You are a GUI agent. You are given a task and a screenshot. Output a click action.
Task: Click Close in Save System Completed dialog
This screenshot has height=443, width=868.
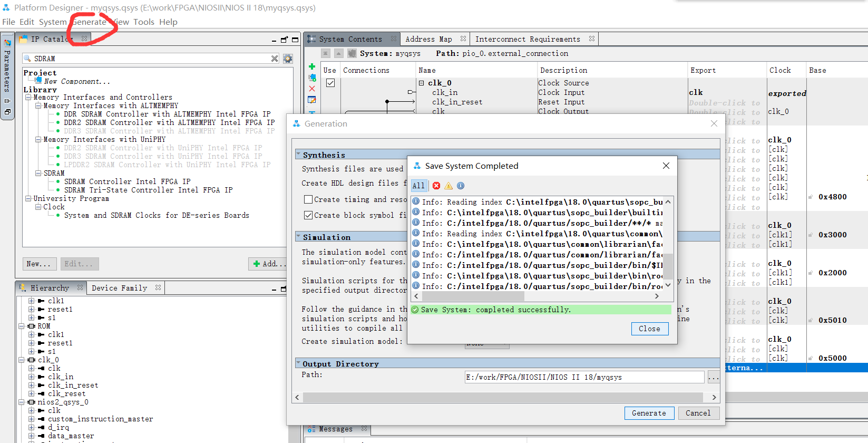649,329
